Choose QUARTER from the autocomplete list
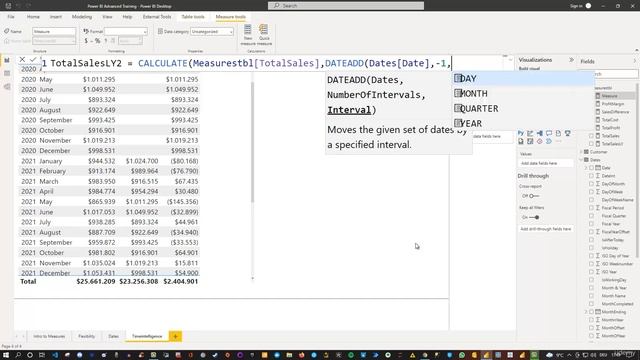Screen dimensions: 640x360 click(x=523, y=109)
